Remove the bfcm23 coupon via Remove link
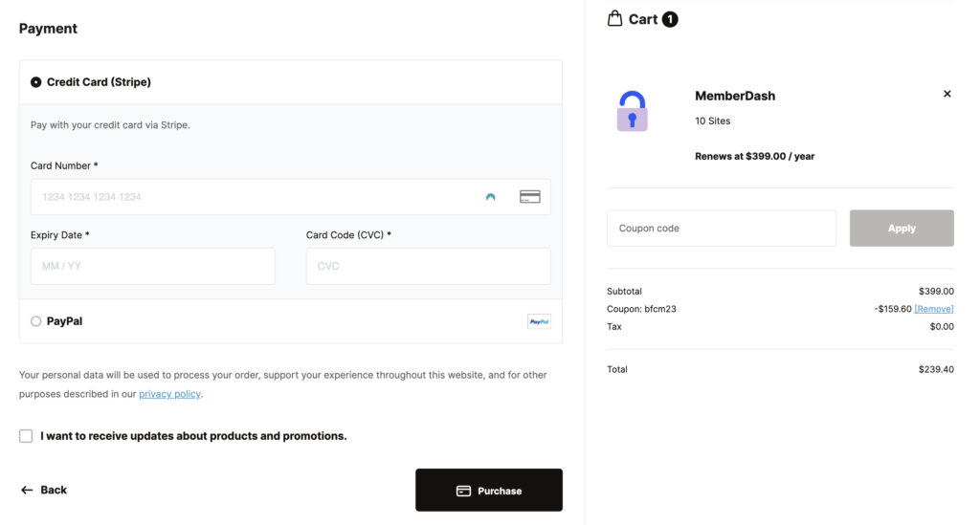Screen dimensions: 980x525 [x=934, y=309]
